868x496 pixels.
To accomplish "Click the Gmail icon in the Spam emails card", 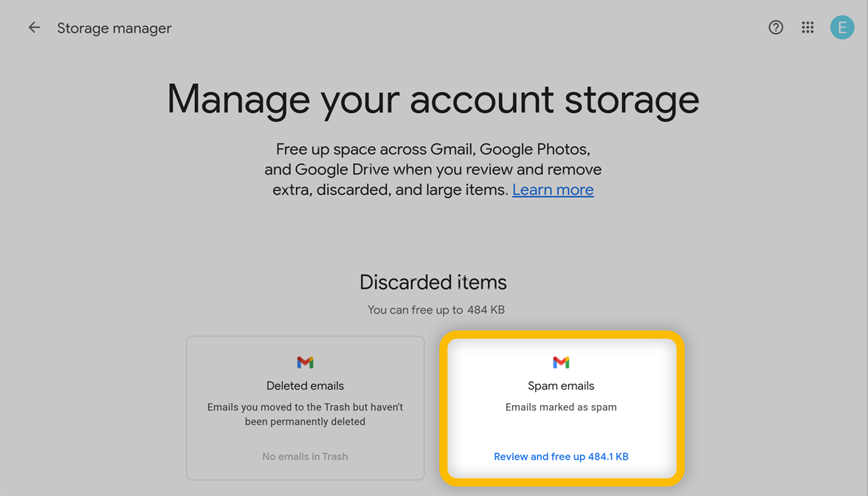I will pyautogui.click(x=561, y=362).
